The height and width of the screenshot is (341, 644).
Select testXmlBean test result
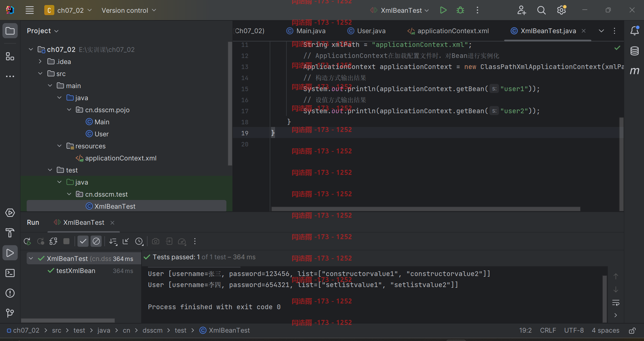click(76, 271)
